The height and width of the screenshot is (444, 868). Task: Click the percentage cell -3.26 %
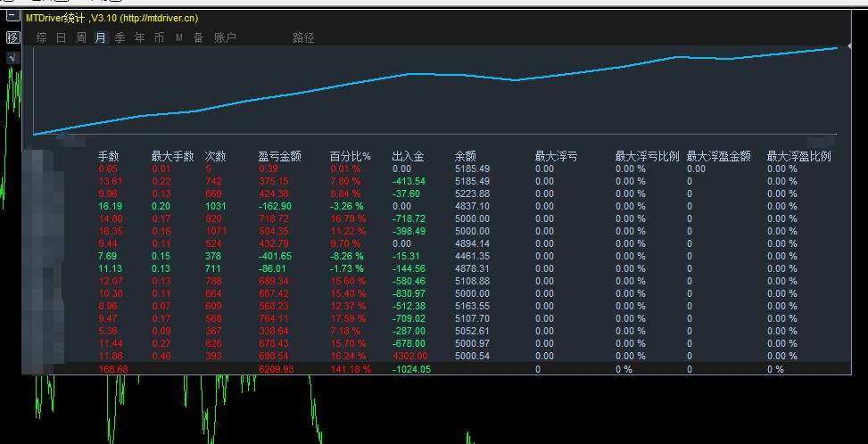coord(347,206)
